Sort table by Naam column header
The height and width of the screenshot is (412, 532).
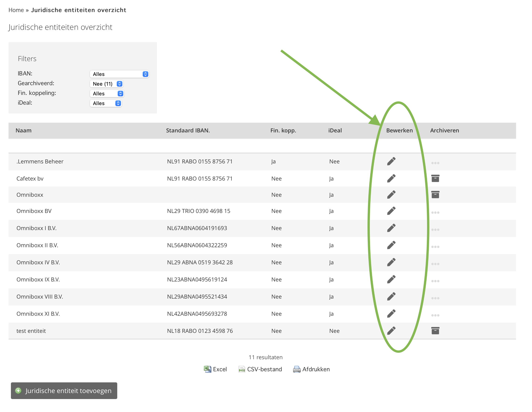tap(23, 131)
